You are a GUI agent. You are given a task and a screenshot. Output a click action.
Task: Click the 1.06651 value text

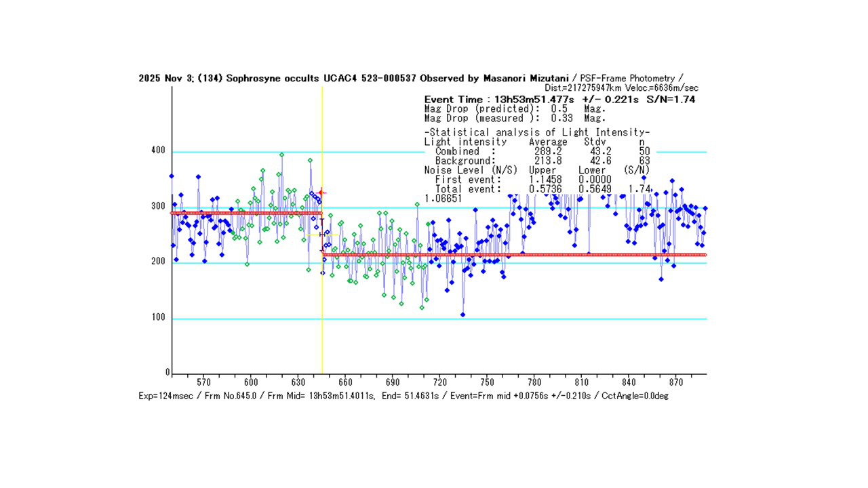pos(443,198)
